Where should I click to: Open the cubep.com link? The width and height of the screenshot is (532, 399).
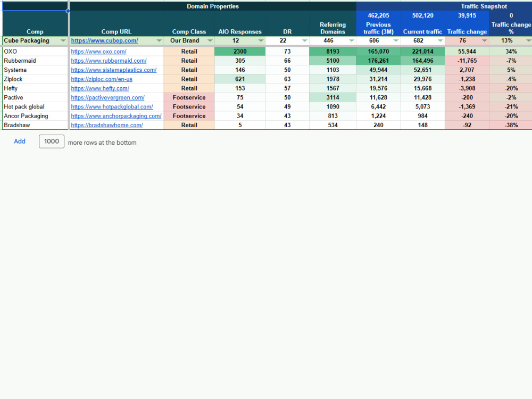(104, 41)
